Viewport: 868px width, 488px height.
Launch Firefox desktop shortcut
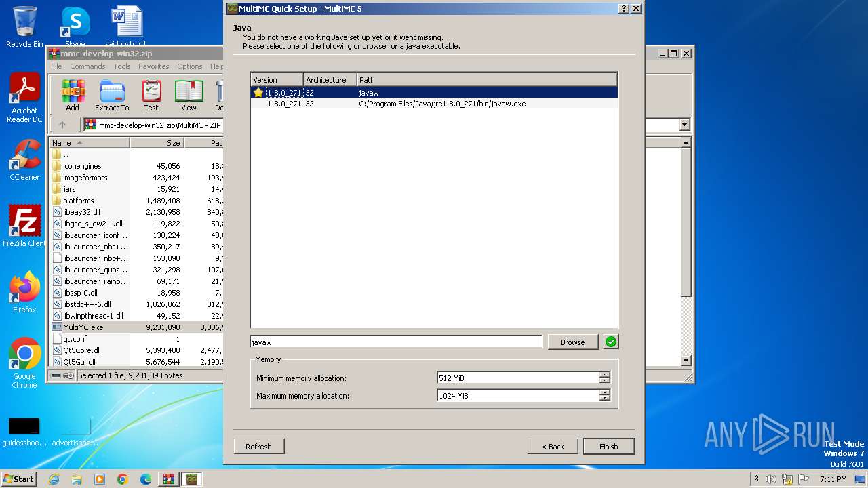point(24,293)
